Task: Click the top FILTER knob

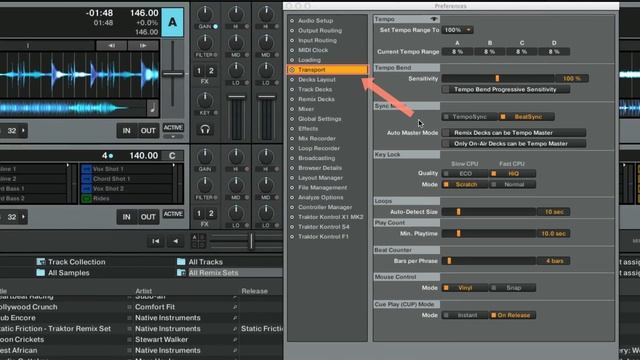Action: pyautogui.click(x=205, y=42)
